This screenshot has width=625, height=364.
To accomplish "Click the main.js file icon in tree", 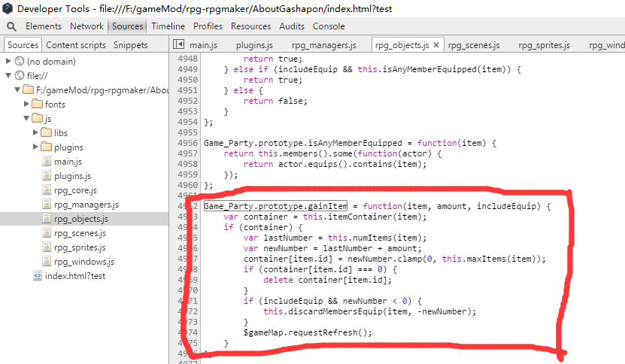I will pos(47,161).
